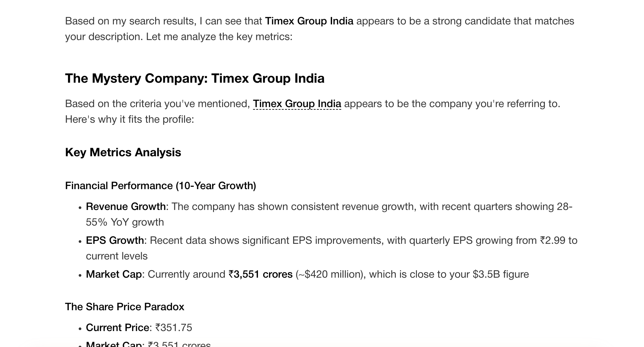Click the Mystery Company heading
The height and width of the screenshot is (347, 644).
(x=195, y=78)
